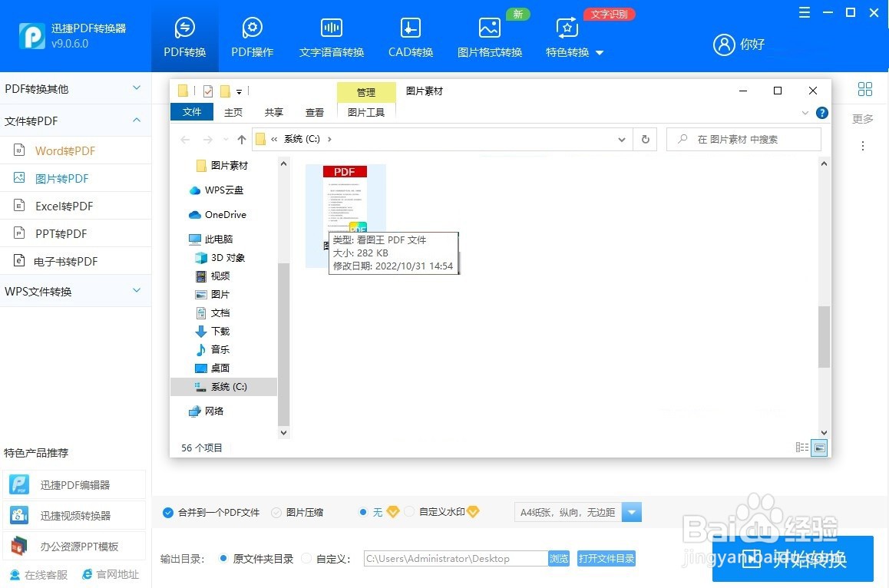Select 图片转PDF in the sidebar
The width and height of the screenshot is (889, 588).
[75, 179]
